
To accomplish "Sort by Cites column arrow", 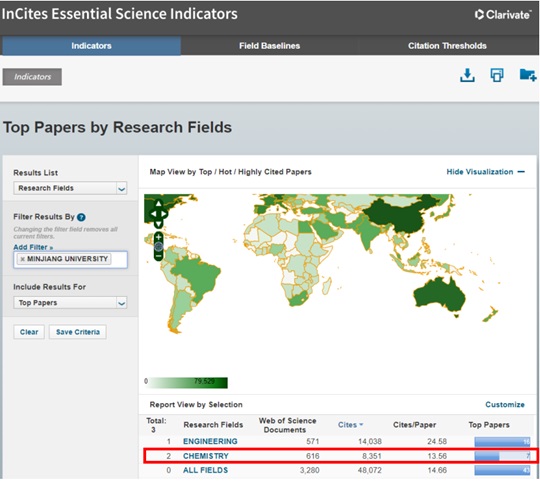I will 361,425.
